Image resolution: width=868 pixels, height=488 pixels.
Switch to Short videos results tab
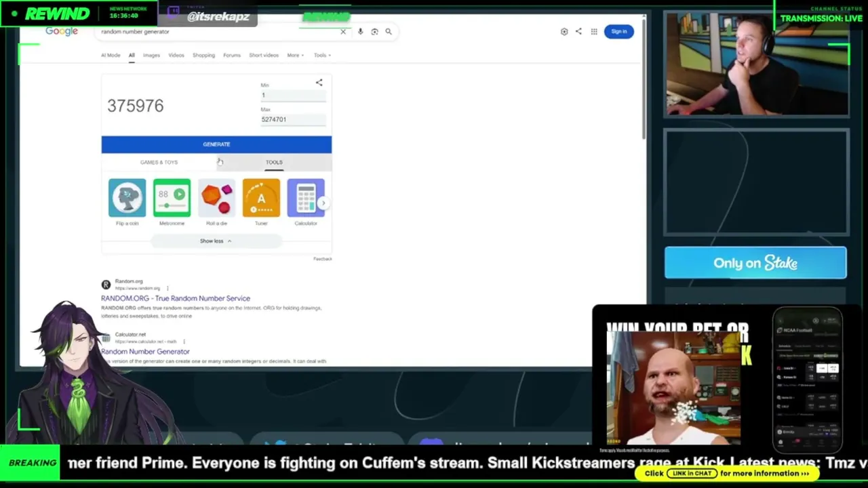pyautogui.click(x=264, y=55)
